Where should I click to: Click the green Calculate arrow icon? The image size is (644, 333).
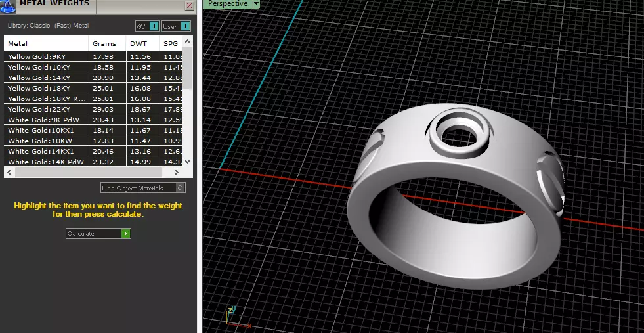[125, 234]
